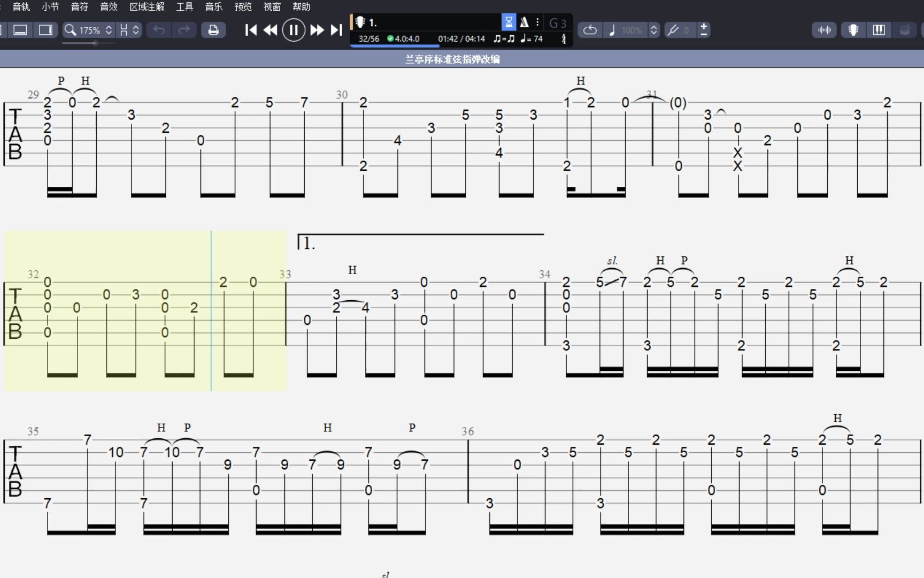The width and height of the screenshot is (924, 578).
Task: Click the time signature icon in the display
Action: coord(564,39)
